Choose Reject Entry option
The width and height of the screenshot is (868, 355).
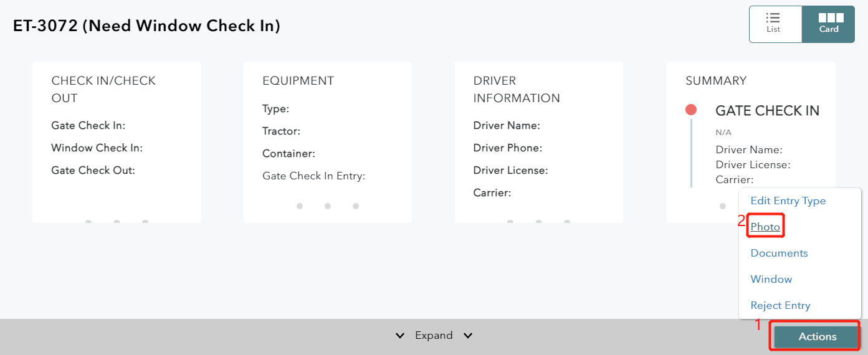(780, 306)
